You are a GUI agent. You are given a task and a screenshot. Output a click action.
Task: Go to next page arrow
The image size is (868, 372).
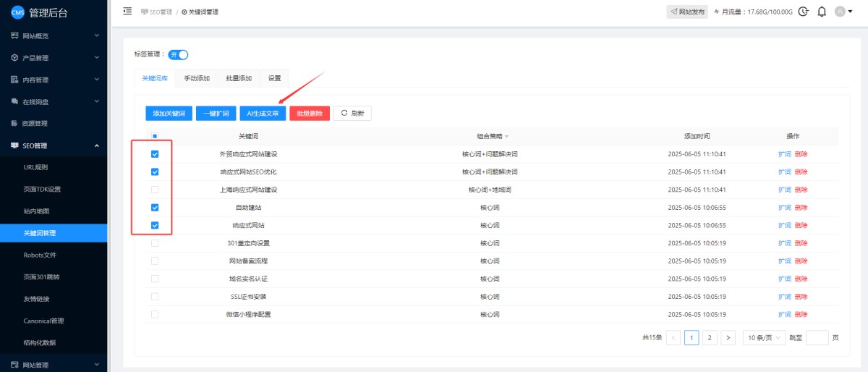point(728,337)
